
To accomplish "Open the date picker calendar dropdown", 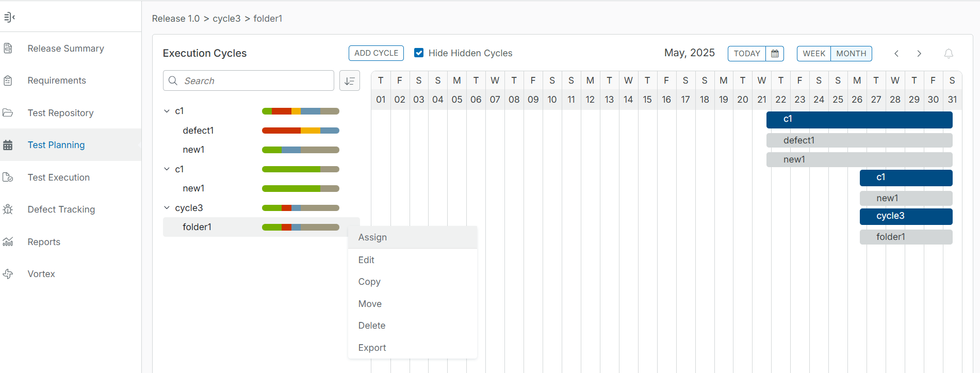I will [x=774, y=53].
